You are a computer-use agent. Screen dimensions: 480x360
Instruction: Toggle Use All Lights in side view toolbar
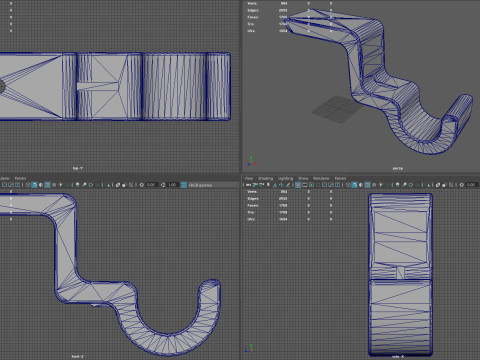(380, 185)
